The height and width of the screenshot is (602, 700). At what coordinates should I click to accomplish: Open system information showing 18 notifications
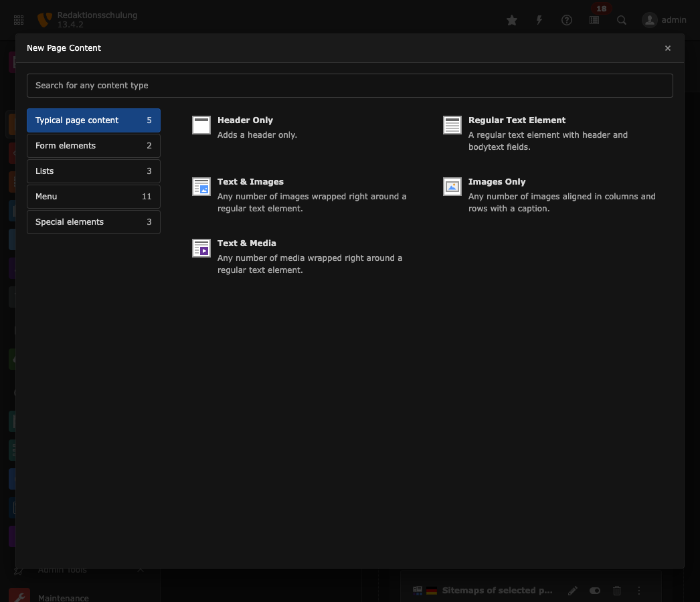594,20
